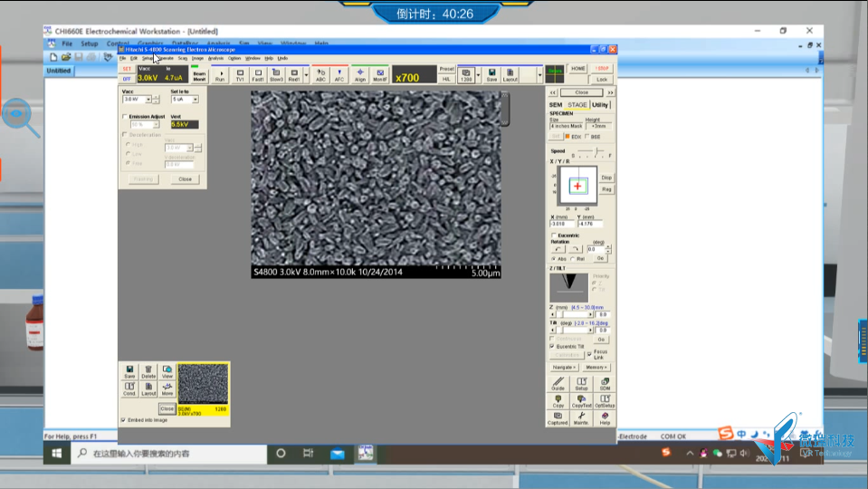The height and width of the screenshot is (489, 868).
Task: Switch to the Utility tab
Action: 600,105
